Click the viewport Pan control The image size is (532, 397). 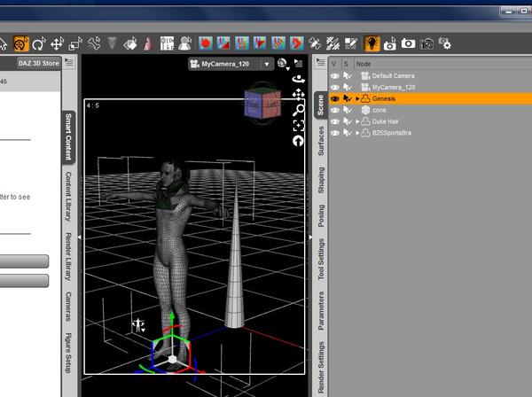click(x=299, y=94)
